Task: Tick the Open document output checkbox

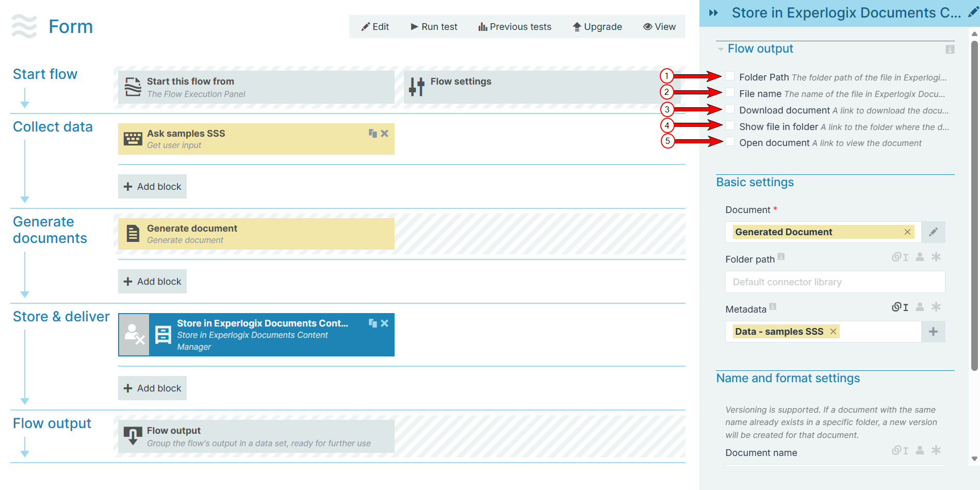Action: (730, 142)
